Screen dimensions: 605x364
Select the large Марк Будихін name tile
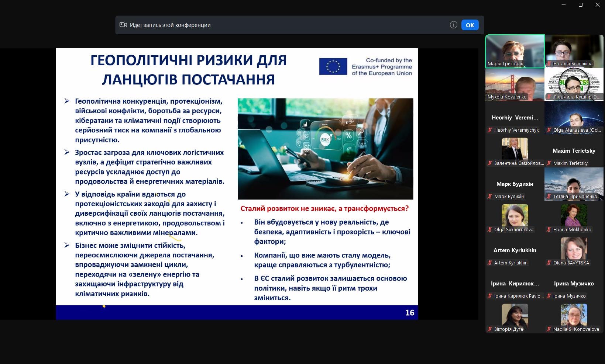coord(515,184)
